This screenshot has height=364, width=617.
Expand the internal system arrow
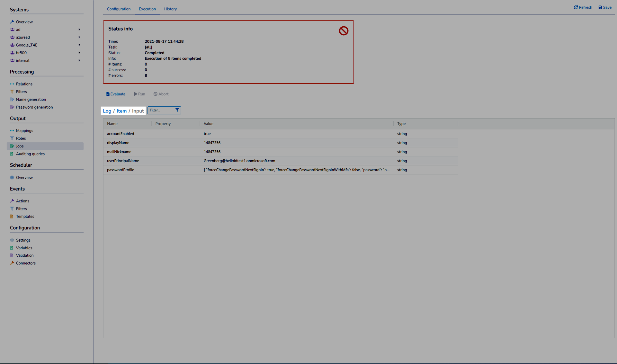(x=79, y=60)
